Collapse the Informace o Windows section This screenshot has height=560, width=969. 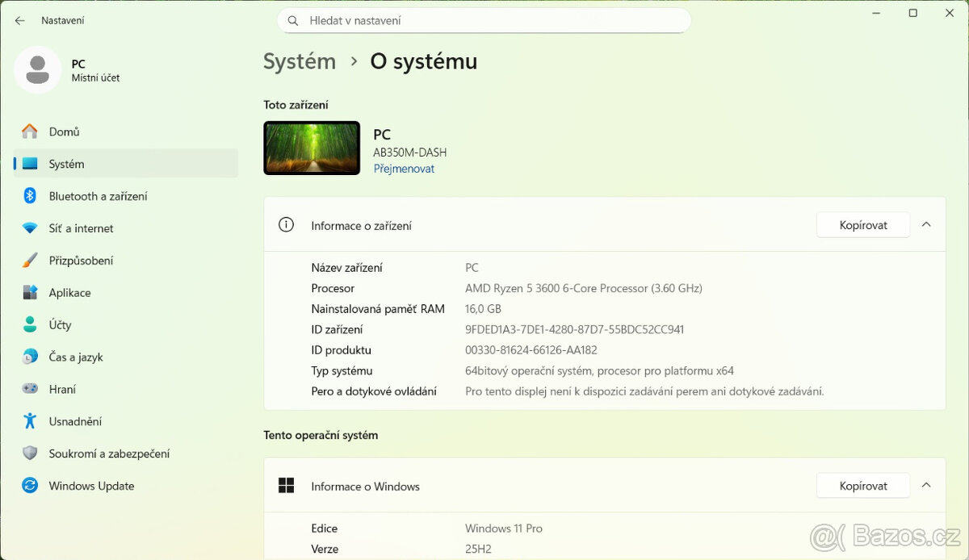926,485
